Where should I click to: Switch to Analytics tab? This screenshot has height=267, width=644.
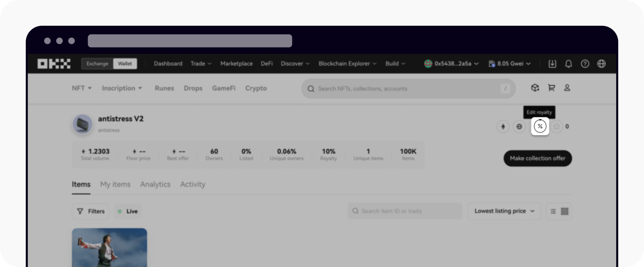[x=155, y=185]
